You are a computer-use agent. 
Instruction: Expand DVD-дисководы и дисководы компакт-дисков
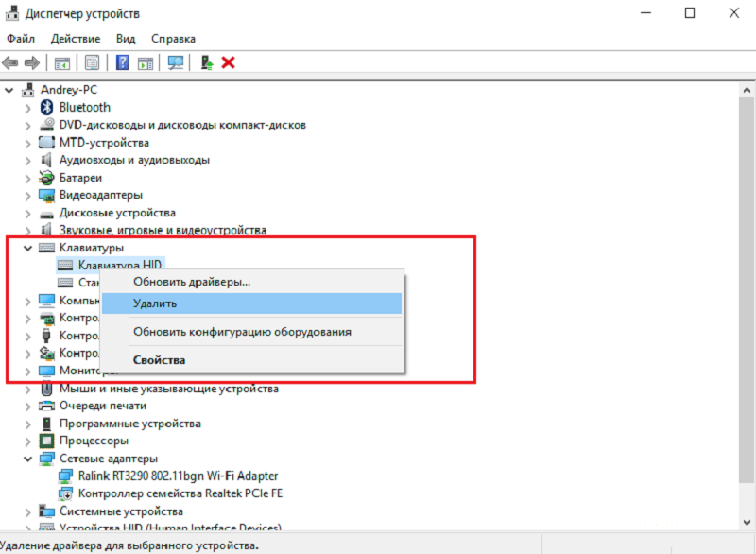(28, 126)
